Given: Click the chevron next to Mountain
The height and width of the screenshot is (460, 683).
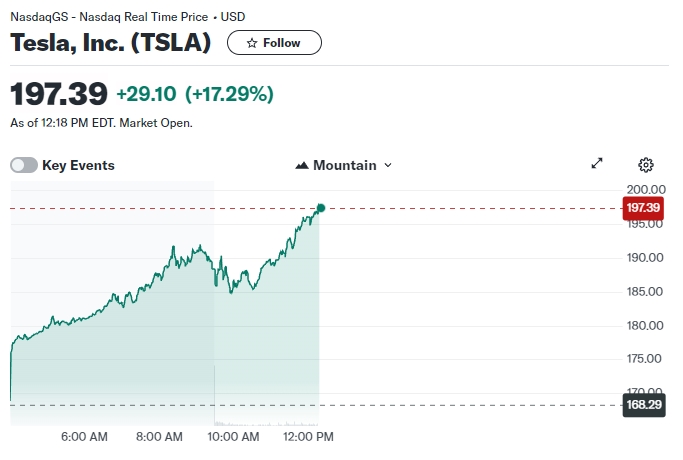Looking at the screenshot, I should click(x=388, y=165).
